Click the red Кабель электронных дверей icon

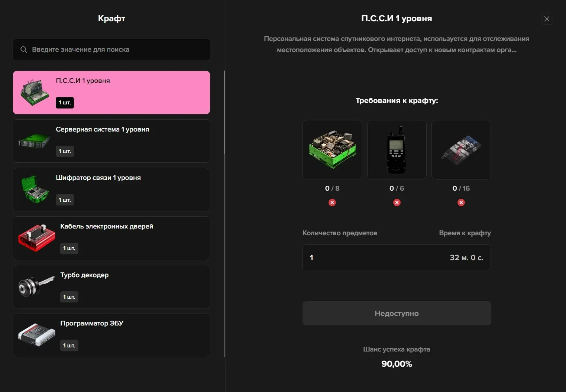tap(37, 238)
